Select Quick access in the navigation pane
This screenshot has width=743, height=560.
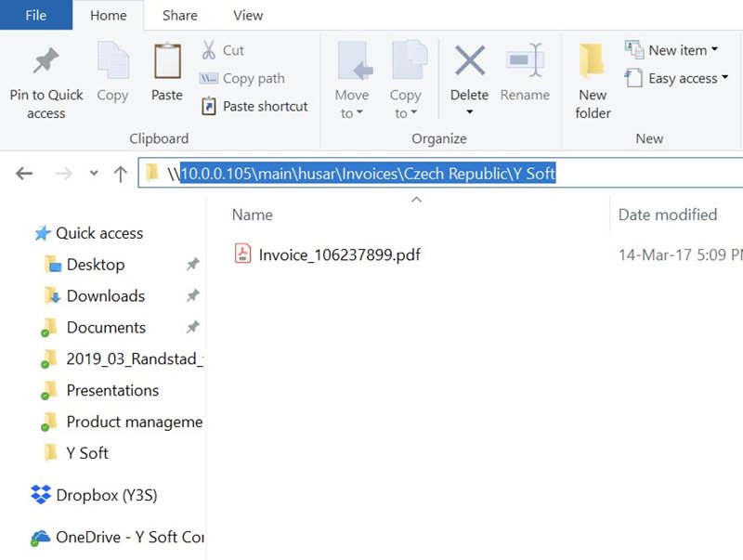pyautogui.click(x=99, y=233)
